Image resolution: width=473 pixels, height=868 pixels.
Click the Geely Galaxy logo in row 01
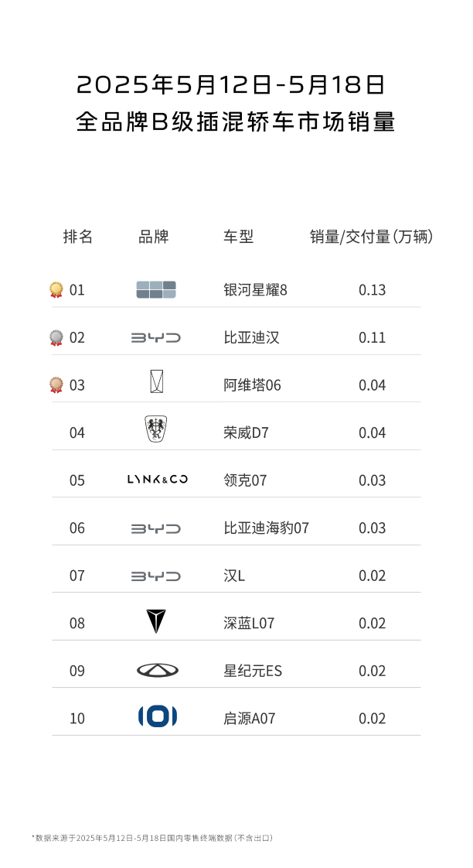click(156, 289)
